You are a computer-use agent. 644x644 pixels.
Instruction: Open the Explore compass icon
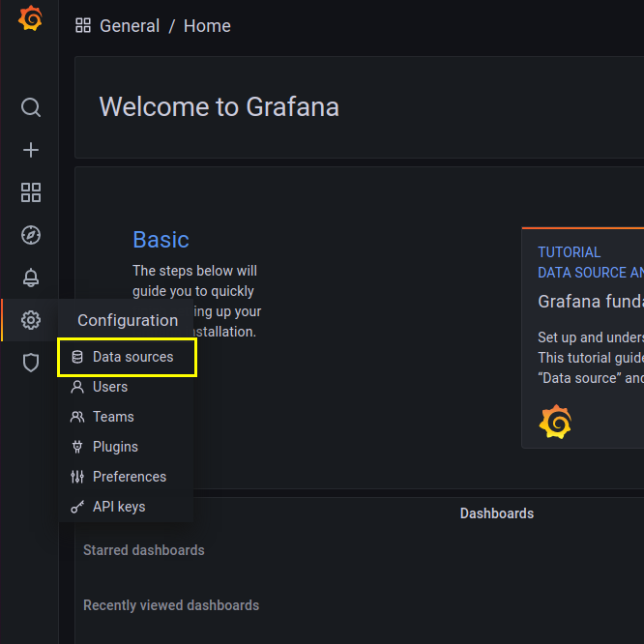pos(31,235)
